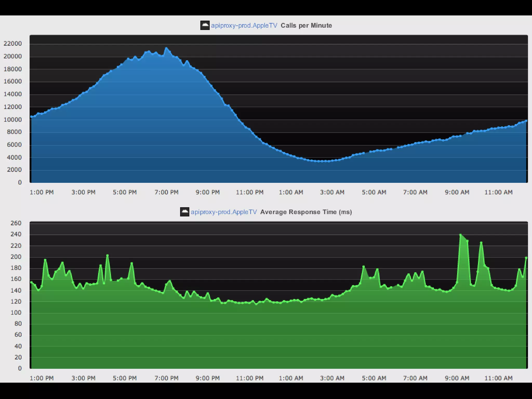Image resolution: width=532 pixels, height=399 pixels.
Task: Click 1:00 PM label under the green chart
Action: pos(42,378)
